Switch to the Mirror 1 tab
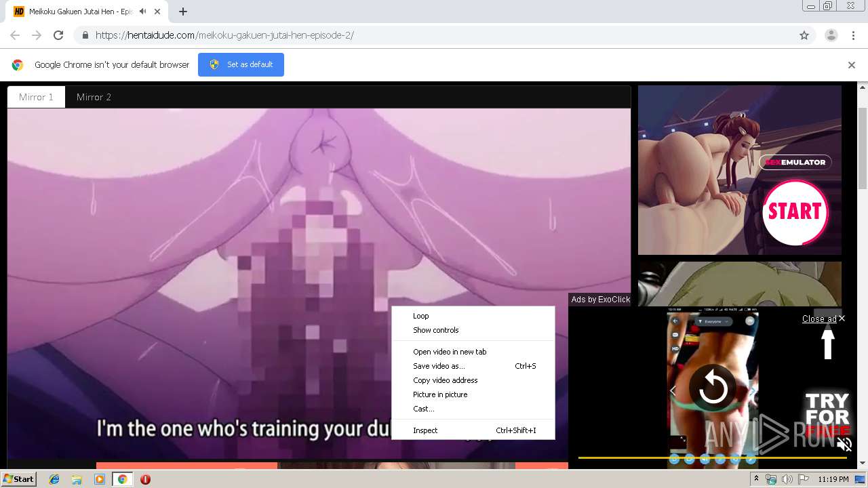868x488 pixels. 36,97
